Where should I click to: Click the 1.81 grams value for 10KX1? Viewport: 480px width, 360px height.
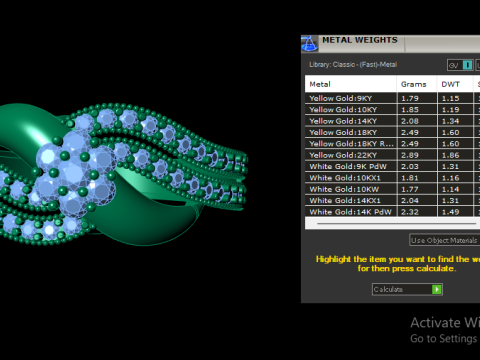point(410,178)
